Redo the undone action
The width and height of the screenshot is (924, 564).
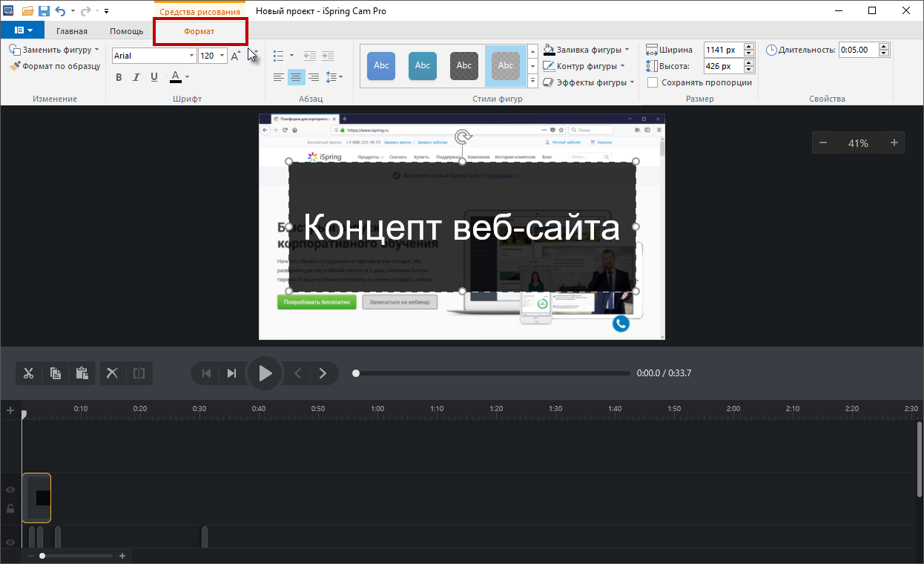pos(85,11)
